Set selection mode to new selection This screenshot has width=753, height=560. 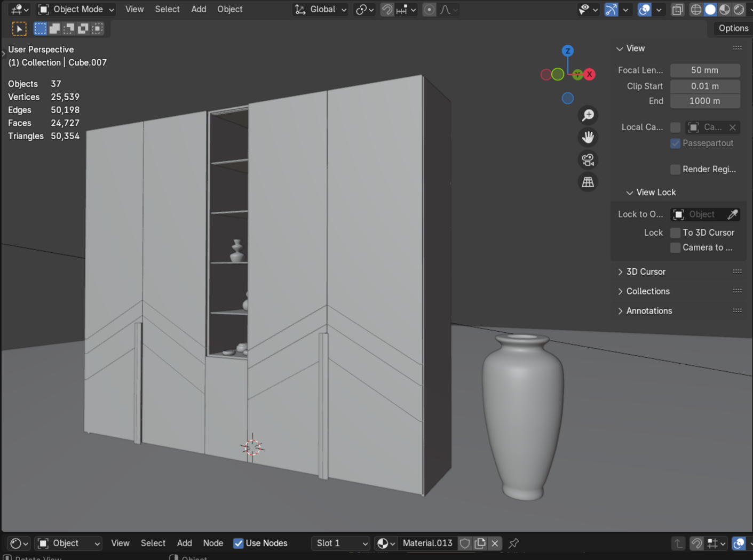[40, 29]
